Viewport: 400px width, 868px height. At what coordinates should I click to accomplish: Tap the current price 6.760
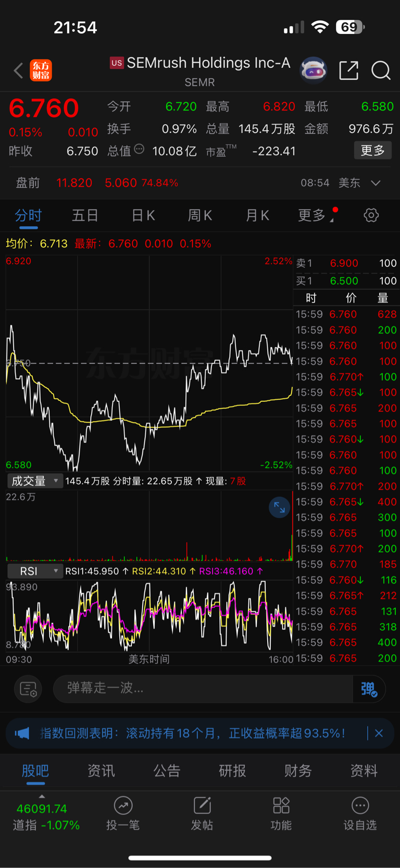[x=44, y=108]
